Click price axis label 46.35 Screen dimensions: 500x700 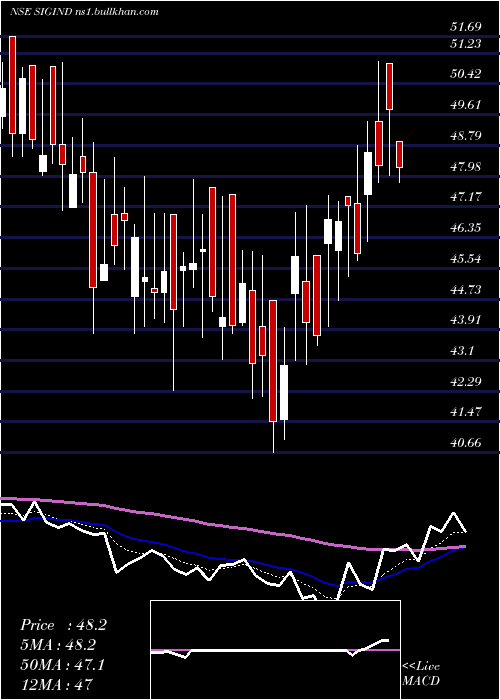pyautogui.click(x=466, y=228)
